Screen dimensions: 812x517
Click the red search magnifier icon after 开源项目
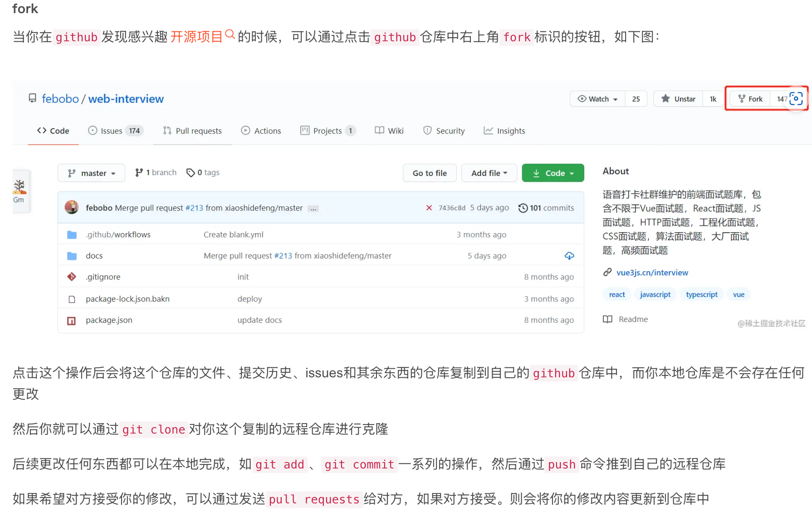coord(230,34)
